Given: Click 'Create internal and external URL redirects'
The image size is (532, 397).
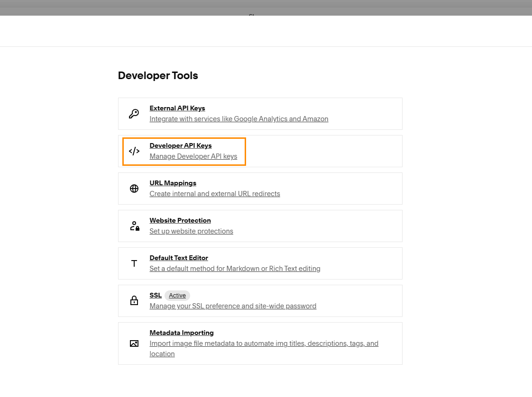Looking at the screenshot, I should [214, 194].
